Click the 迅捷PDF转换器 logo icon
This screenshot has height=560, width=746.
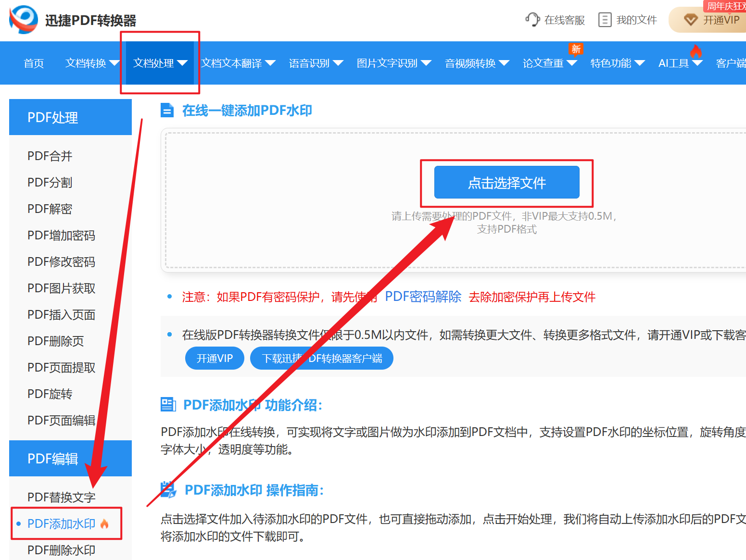[x=23, y=20]
